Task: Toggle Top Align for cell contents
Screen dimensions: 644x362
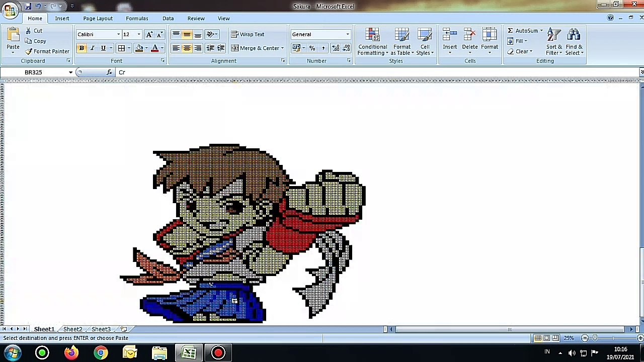Action: (x=176, y=35)
